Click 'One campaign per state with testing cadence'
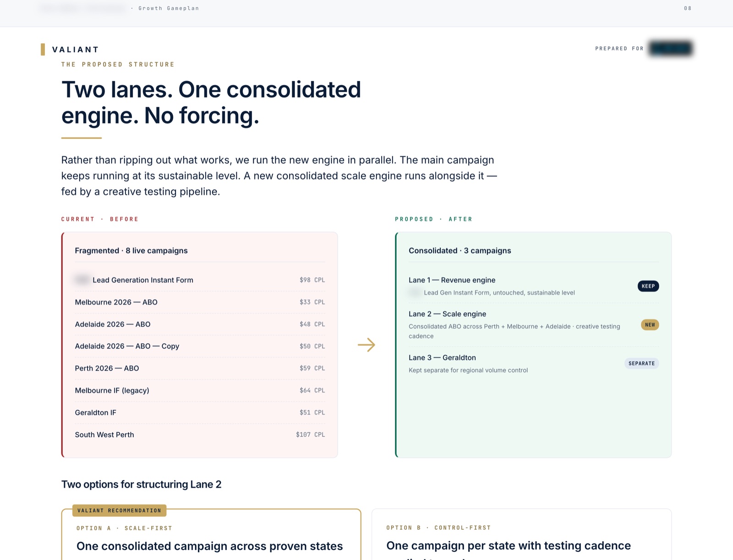The image size is (733, 560). pos(509,546)
